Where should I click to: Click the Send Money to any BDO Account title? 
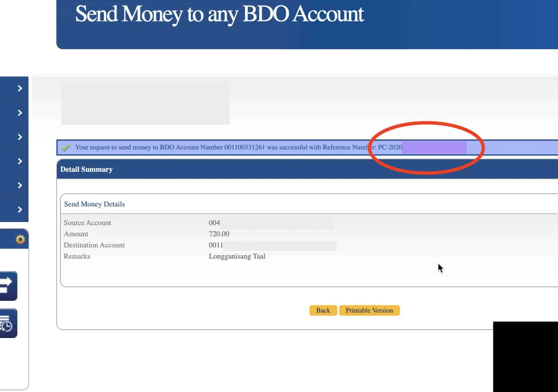219,14
